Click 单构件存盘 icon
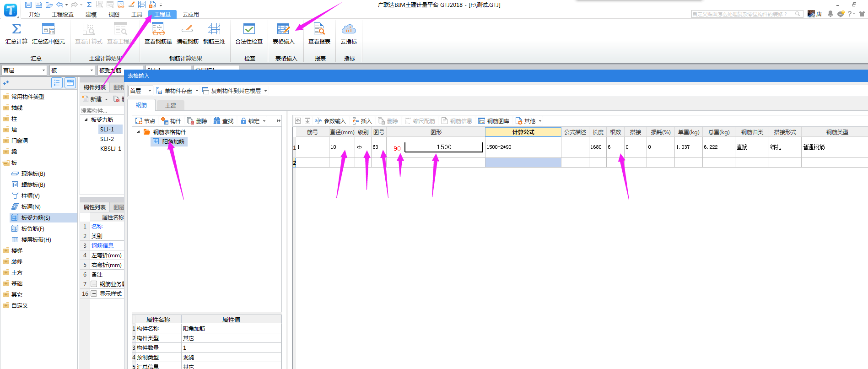This screenshot has height=369, width=868. [159, 91]
